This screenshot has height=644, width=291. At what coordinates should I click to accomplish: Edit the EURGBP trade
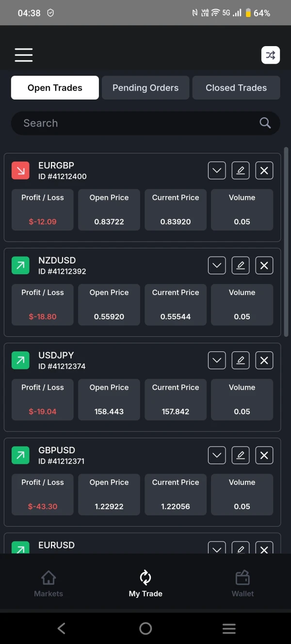[241, 170]
